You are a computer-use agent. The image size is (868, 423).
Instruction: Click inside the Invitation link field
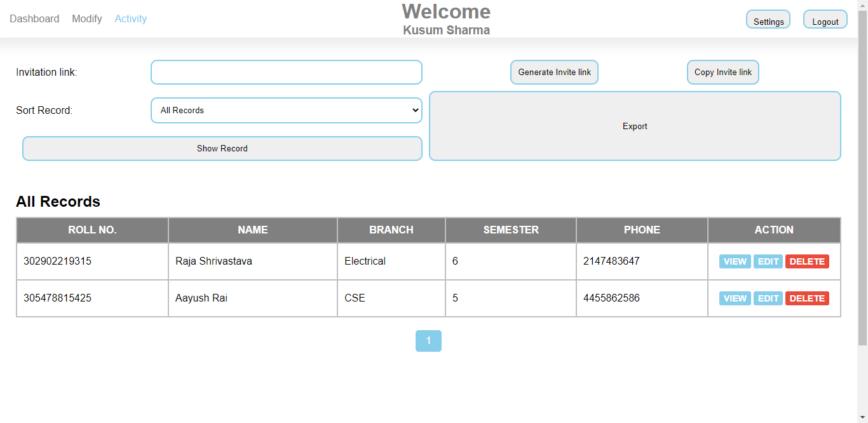pos(285,72)
